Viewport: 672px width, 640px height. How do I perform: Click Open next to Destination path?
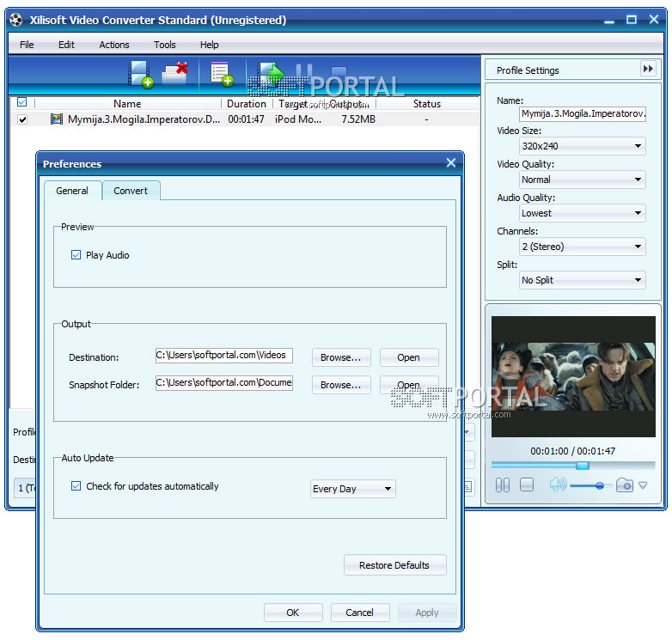click(x=409, y=357)
